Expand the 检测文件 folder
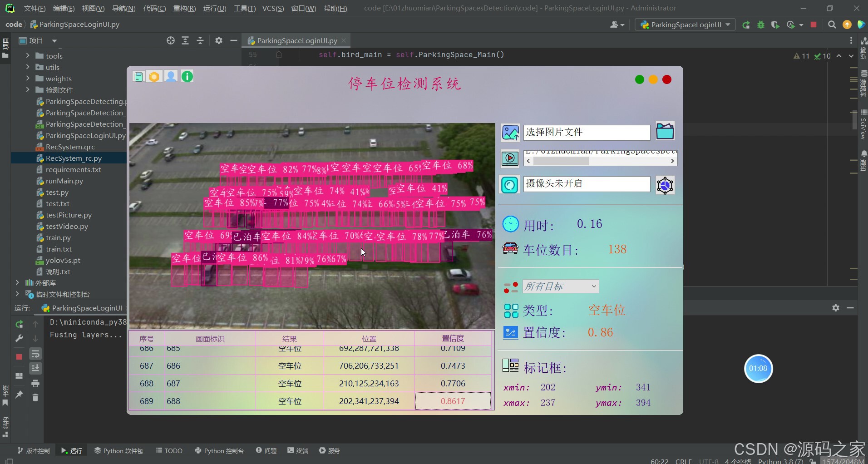 [28, 89]
